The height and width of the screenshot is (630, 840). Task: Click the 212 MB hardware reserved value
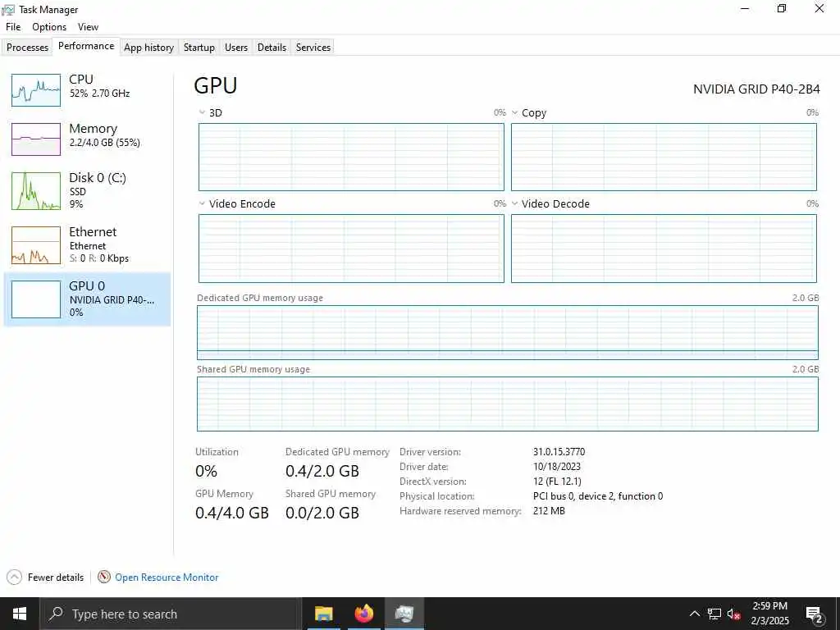pyautogui.click(x=549, y=510)
